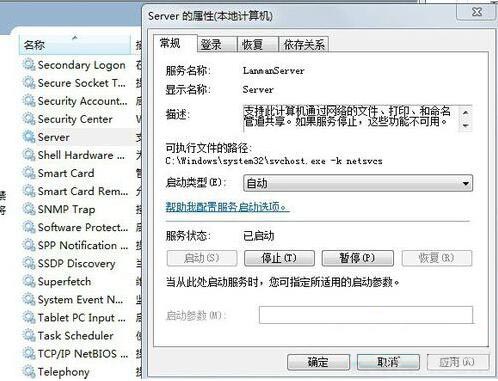Click the 应用(A) apply button
Screen dimensions: 498x381
coord(458,362)
